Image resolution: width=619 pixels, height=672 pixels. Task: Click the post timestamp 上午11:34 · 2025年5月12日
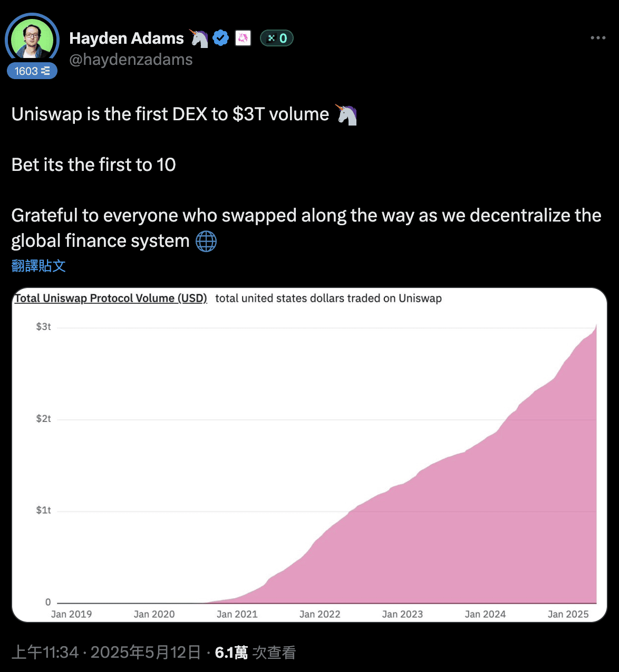coord(106,652)
